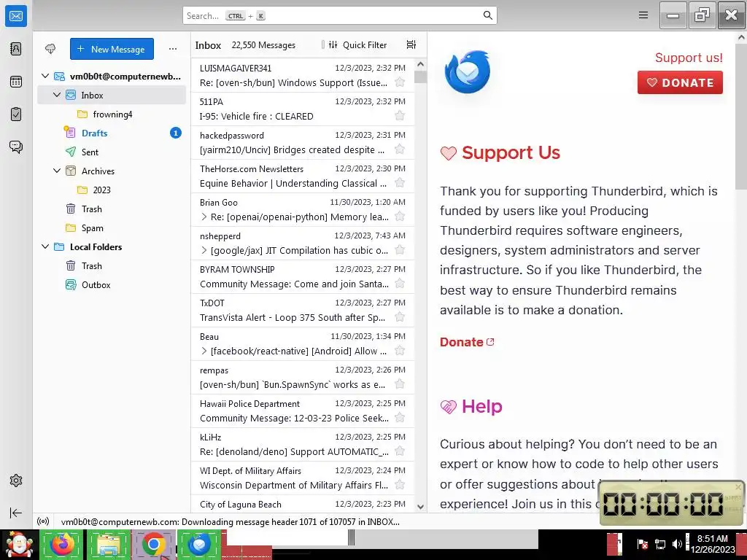Click the network tray icon
The image size is (747, 560).
pos(659,544)
